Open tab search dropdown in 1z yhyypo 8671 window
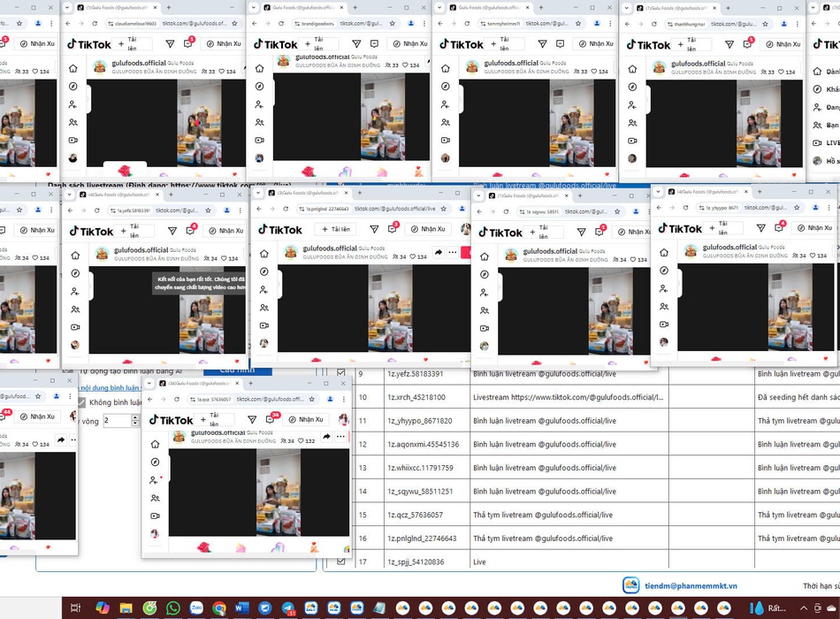Image resolution: width=840 pixels, height=619 pixels. coord(658,191)
